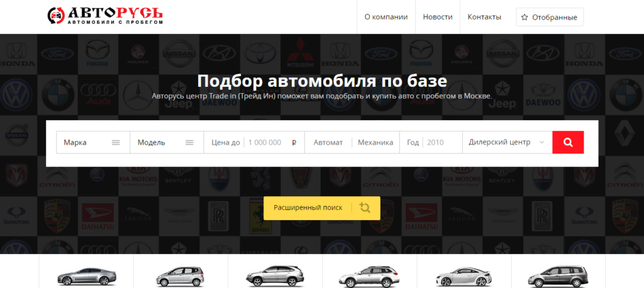The image size is (644, 288).
Task: Select the silver Jaguar sedan thumbnail
Action: (87, 276)
